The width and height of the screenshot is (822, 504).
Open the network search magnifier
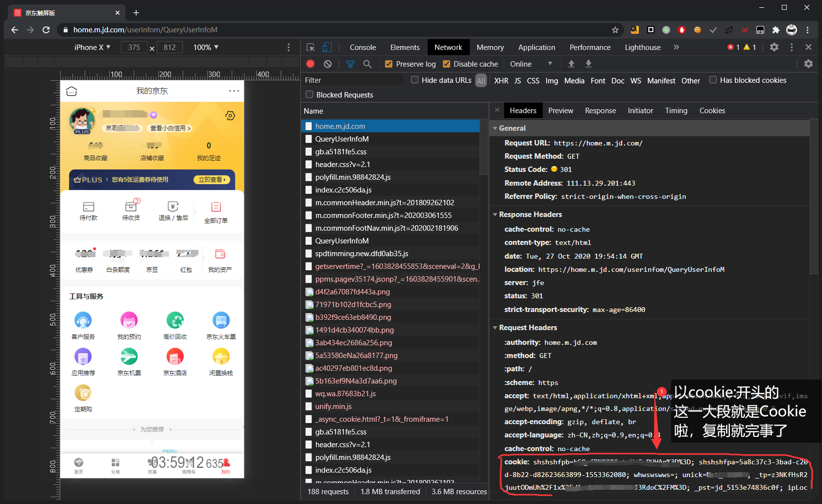[x=367, y=64]
